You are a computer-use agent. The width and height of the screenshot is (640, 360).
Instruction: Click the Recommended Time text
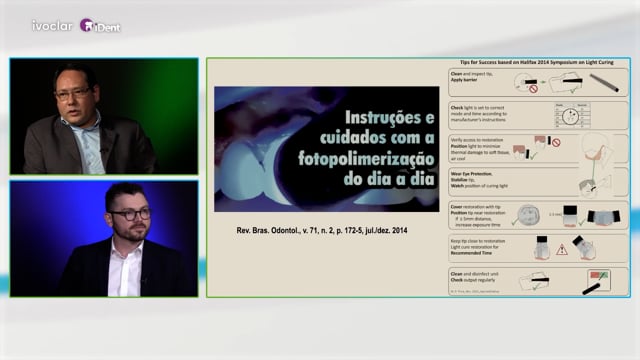pos(471,253)
